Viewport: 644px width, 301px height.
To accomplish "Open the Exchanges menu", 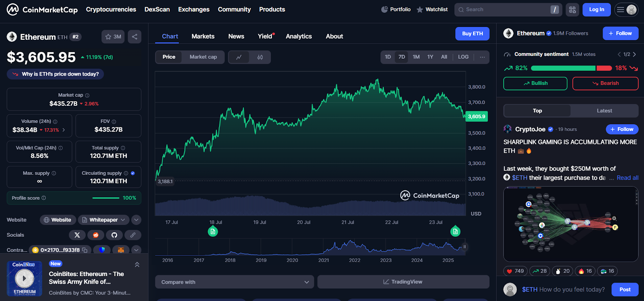I will [x=194, y=9].
